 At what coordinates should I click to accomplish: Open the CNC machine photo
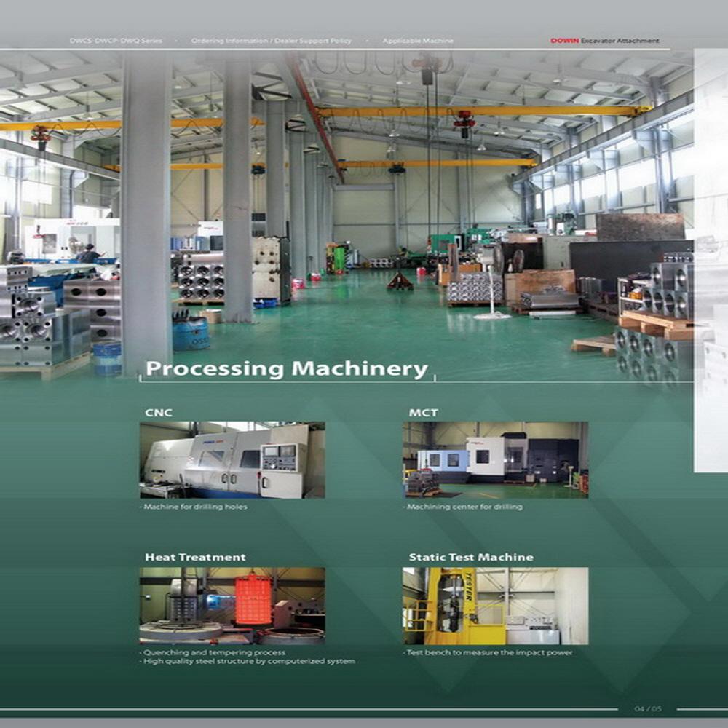pyautogui.click(x=232, y=460)
